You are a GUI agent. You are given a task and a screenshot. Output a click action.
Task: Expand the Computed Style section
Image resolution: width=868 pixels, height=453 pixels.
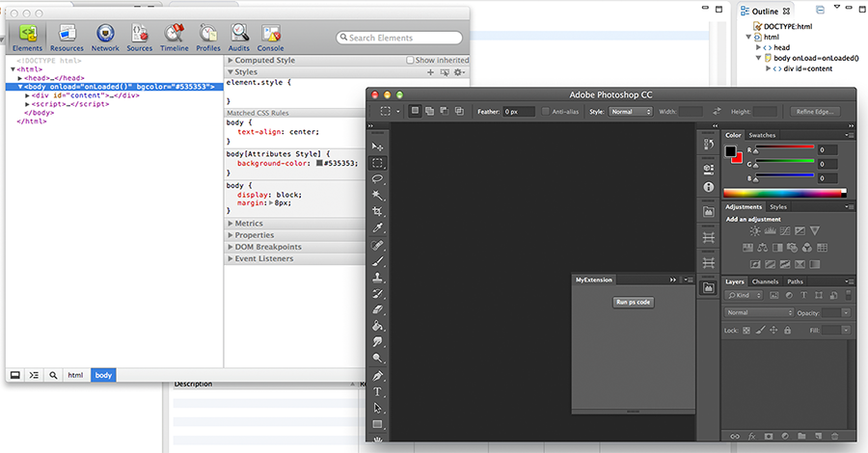[x=231, y=60]
